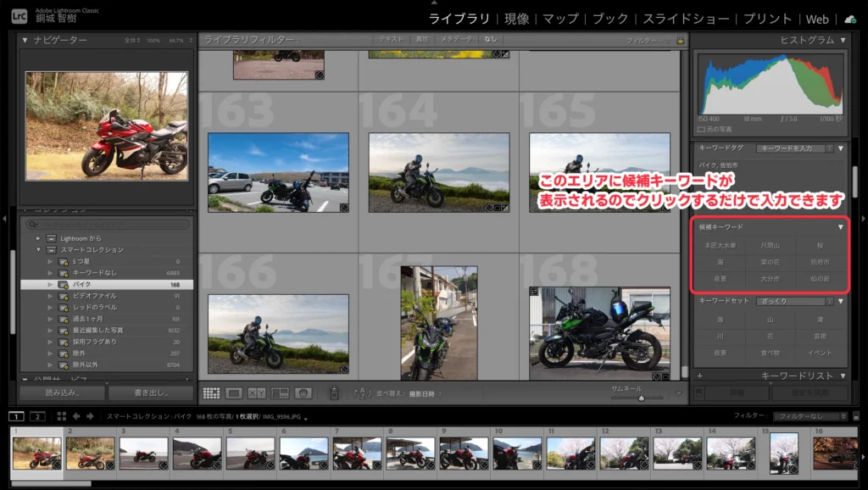This screenshot has width=868, height=490.
Task: Click the cloud sync icon at top right
Action: [x=850, y=19]
